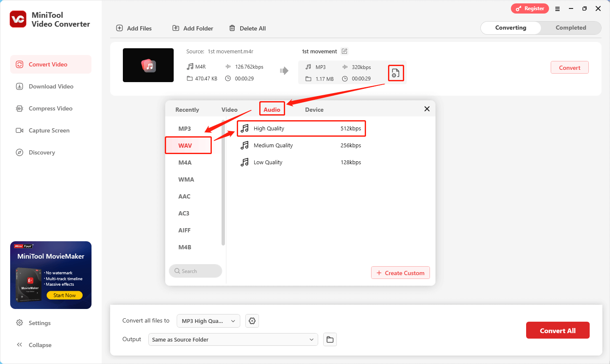Click the format Search field
The image size is (610, 364).
[195, 271]
